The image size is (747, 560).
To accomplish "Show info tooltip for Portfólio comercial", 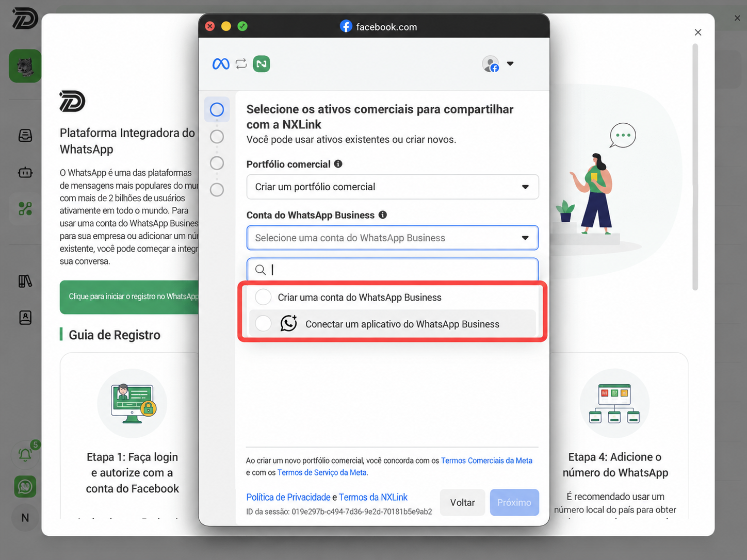I will coord(338,164).
